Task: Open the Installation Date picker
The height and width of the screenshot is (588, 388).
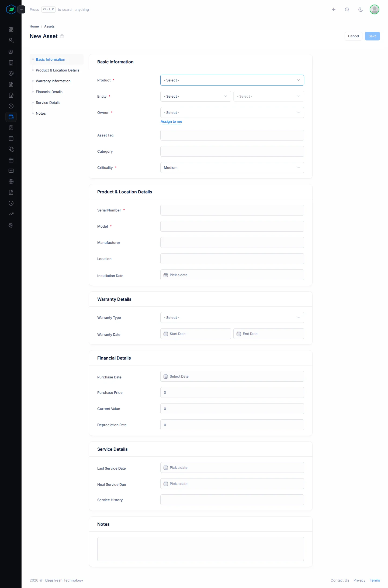Action: click(x=232, y=275)
